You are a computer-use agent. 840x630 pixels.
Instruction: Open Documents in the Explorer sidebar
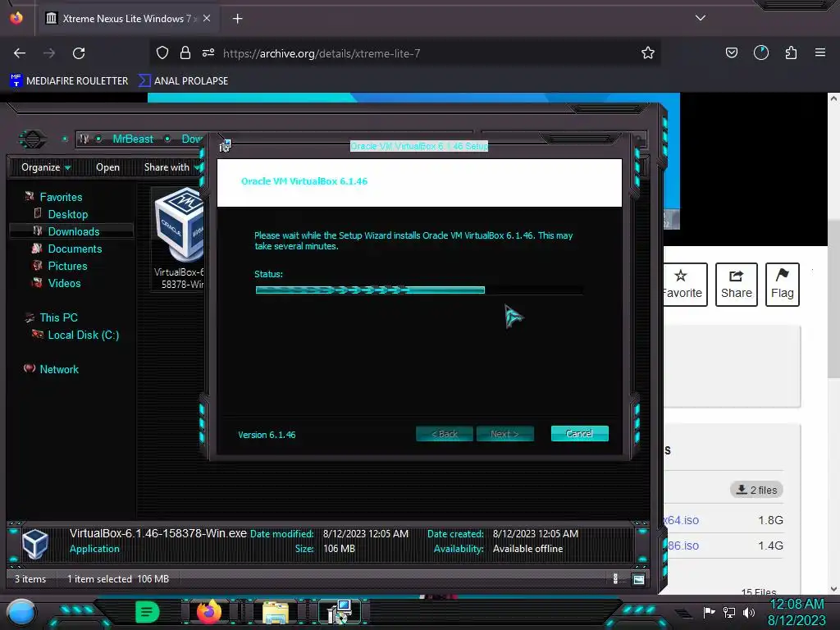pos(75,249)
